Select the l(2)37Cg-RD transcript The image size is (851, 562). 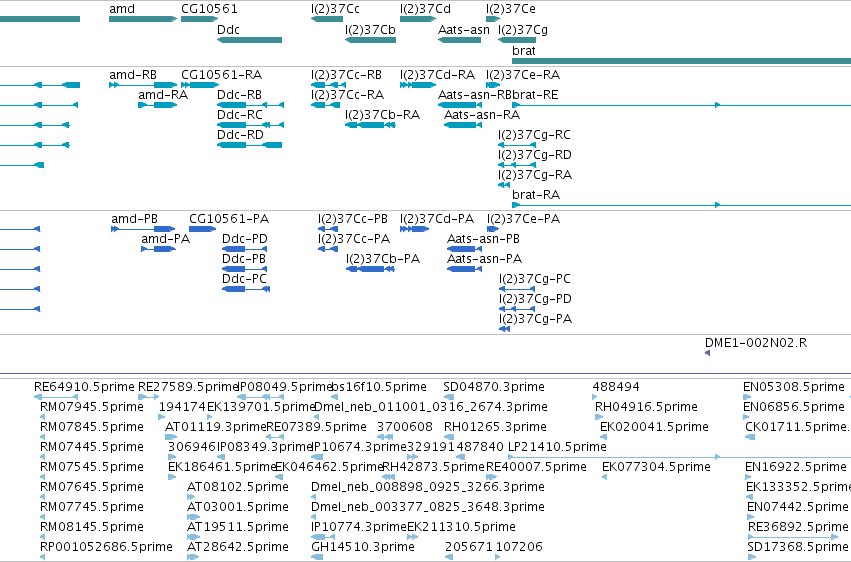[517, 165]
